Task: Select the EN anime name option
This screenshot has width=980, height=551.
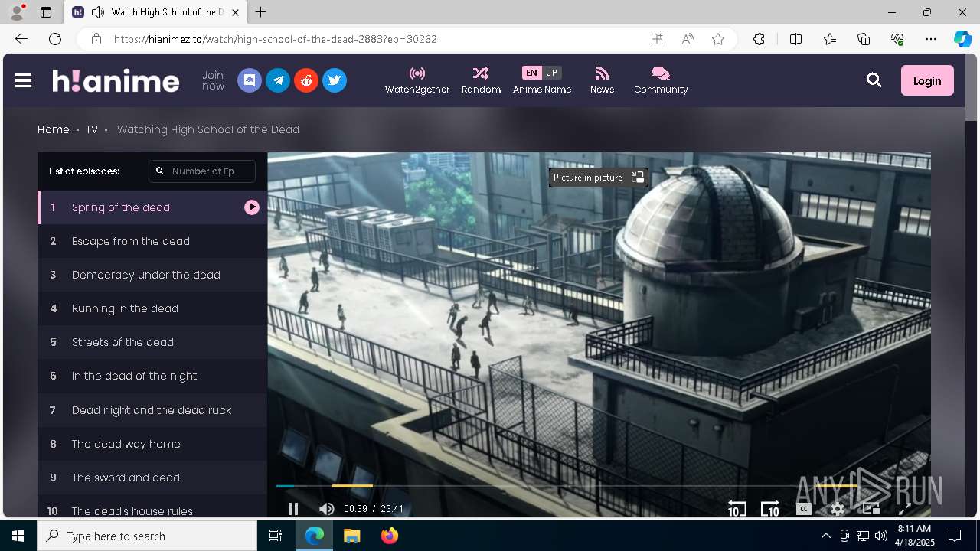Action: tap(531, 73)
